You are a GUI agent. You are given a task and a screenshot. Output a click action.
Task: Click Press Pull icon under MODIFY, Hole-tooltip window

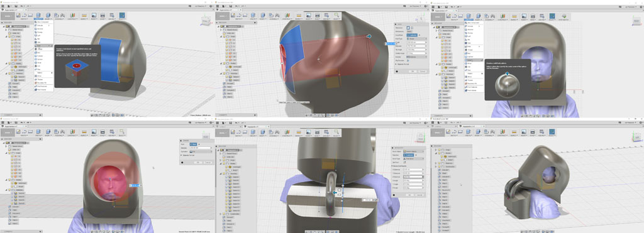pyautogui.click(x=48, y=15)
